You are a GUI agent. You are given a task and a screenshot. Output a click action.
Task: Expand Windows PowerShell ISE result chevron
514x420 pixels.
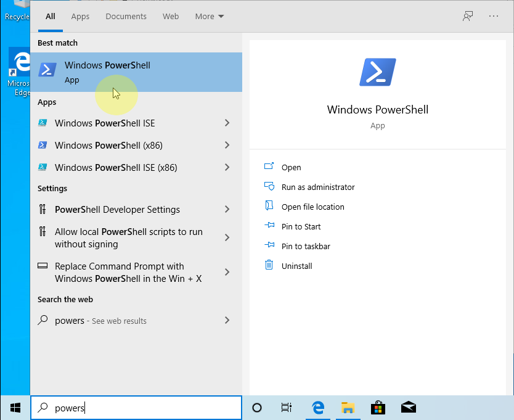(x=227, y=123)
